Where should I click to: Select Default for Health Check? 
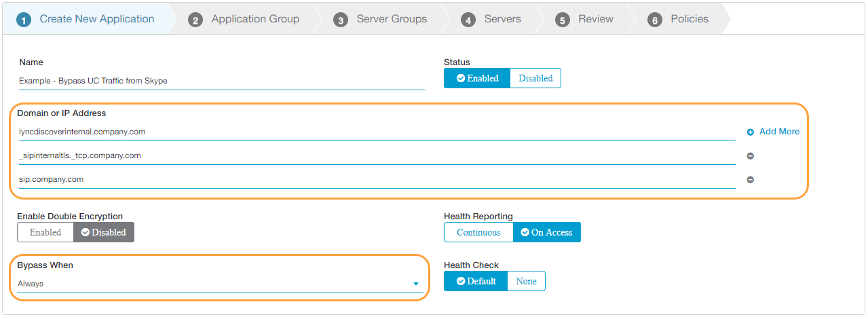[x=476, y=281]
